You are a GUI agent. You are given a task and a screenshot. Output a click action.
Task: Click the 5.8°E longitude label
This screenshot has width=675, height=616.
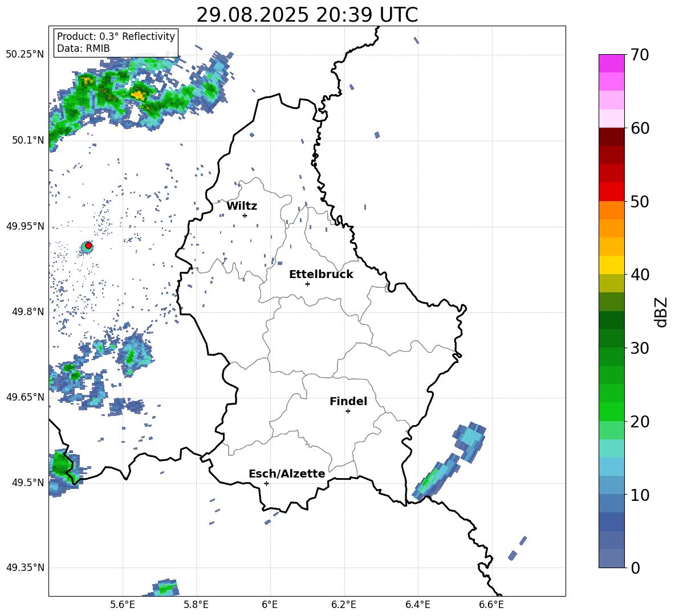pyautogui.click(x=196, y=605)
